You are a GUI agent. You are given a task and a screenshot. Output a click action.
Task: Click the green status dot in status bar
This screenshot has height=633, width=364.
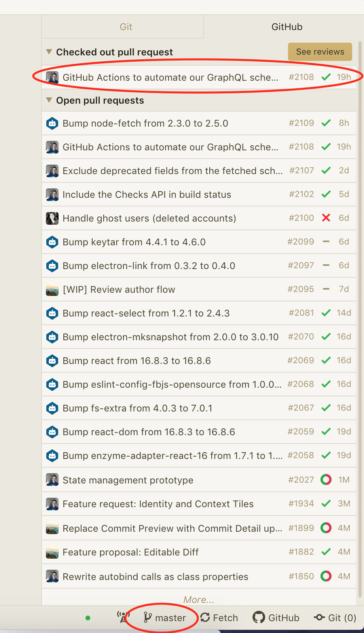click(x=88, y=618)
